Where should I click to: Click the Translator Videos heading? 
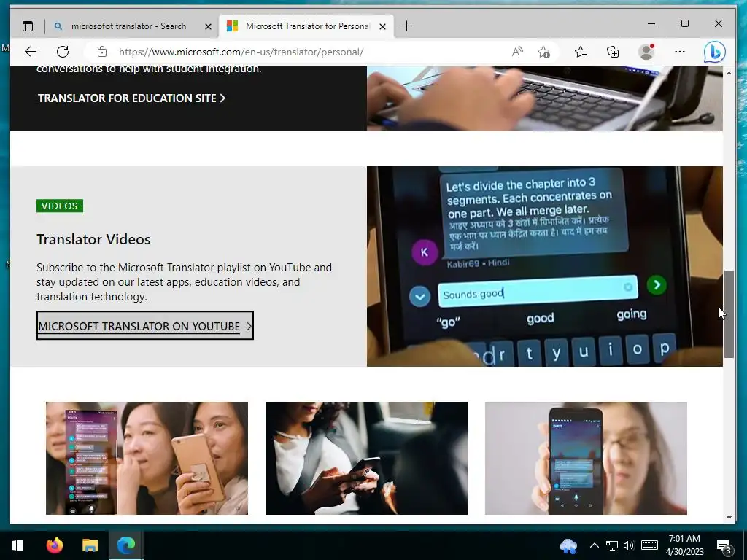pos(93,239)
